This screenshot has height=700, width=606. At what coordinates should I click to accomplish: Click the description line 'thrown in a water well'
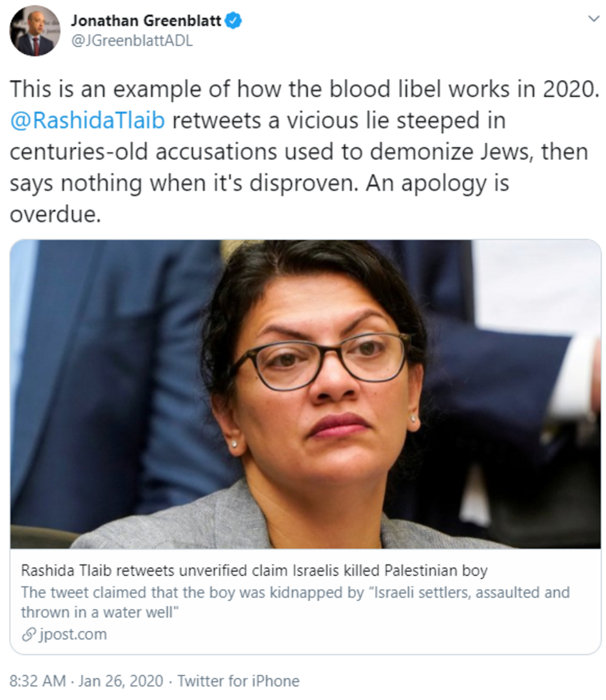[x=100, y=612]
